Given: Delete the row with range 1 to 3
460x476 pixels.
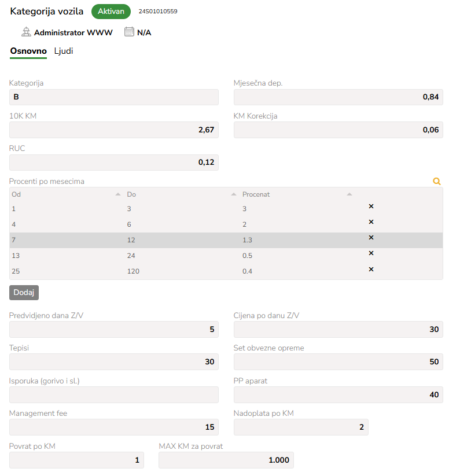Looking at the screenshot, I should [371, 206].
